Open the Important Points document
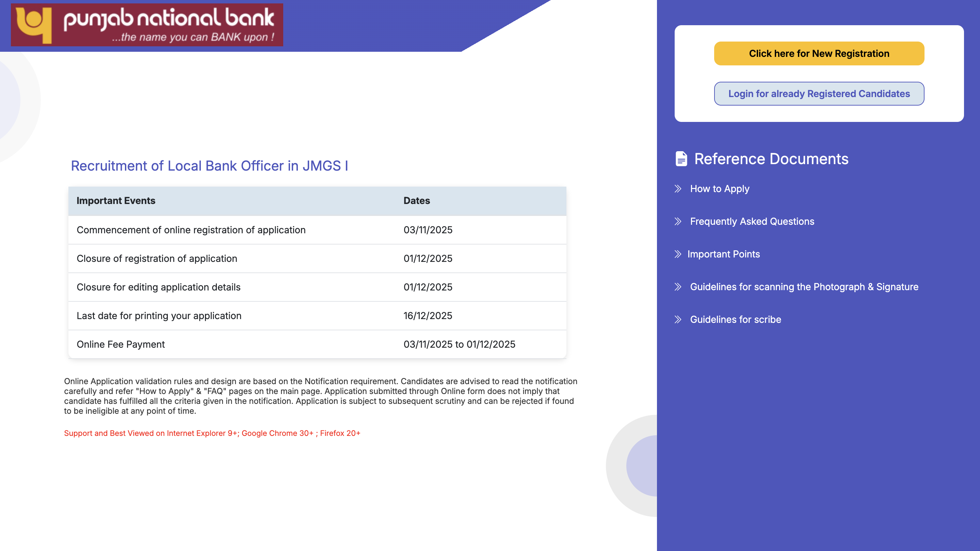 (x=724, y=254)
